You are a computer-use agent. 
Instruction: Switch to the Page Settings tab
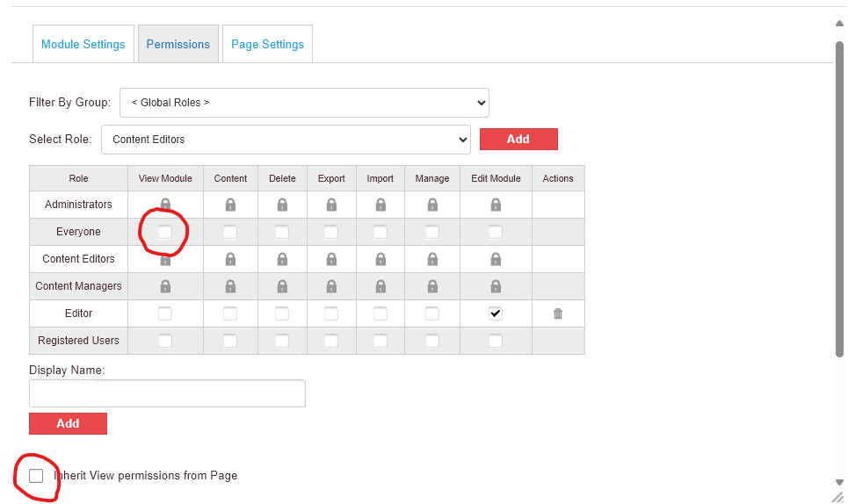267,44
